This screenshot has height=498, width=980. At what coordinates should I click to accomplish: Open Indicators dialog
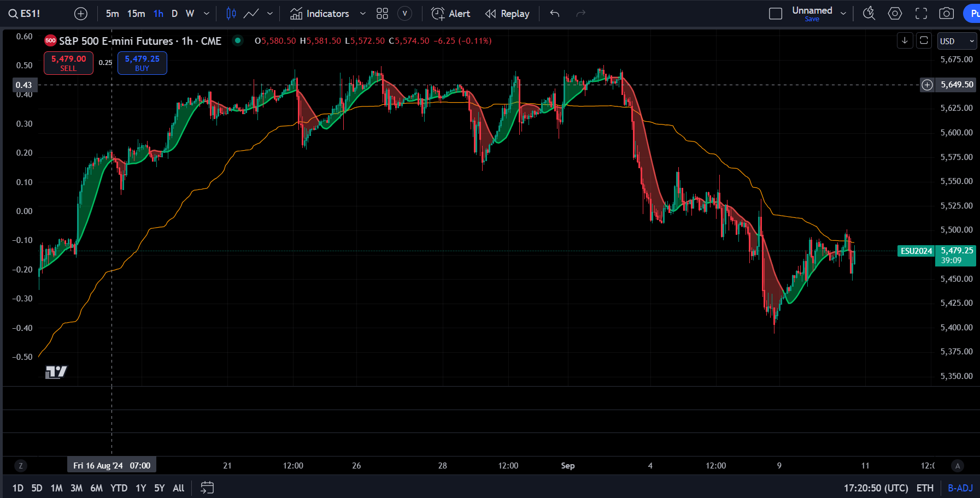coord(319,14)
